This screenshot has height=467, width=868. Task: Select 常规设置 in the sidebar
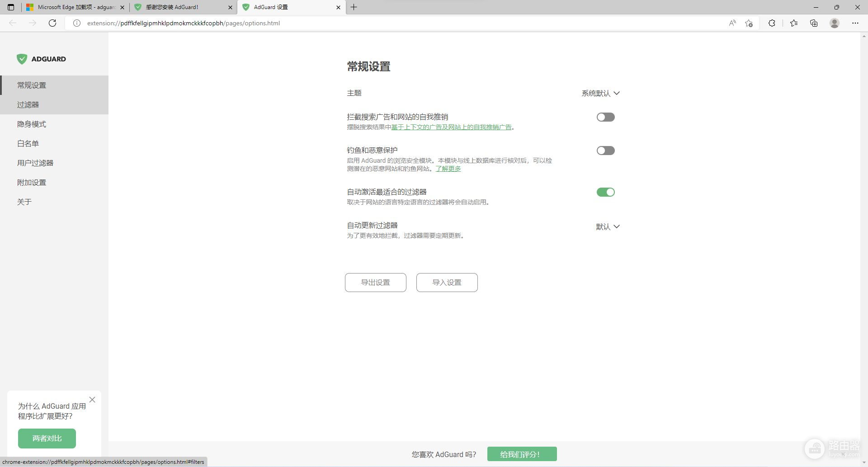coord(54,85)
